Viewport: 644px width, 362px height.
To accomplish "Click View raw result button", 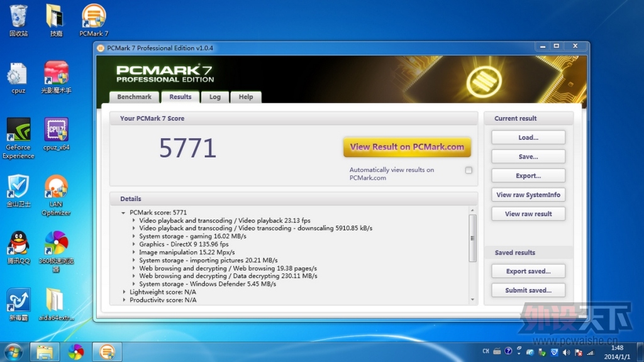I will click(x=528, y=214).
